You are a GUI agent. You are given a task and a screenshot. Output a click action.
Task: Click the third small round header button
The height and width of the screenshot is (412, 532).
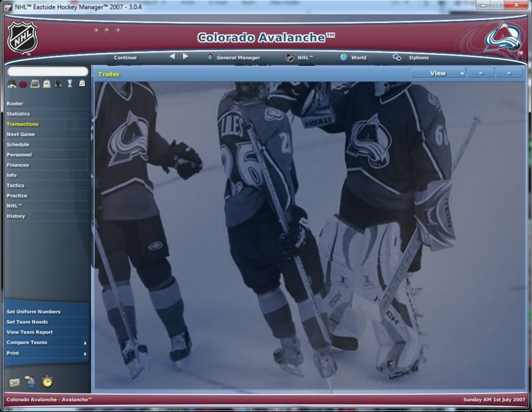118,30
